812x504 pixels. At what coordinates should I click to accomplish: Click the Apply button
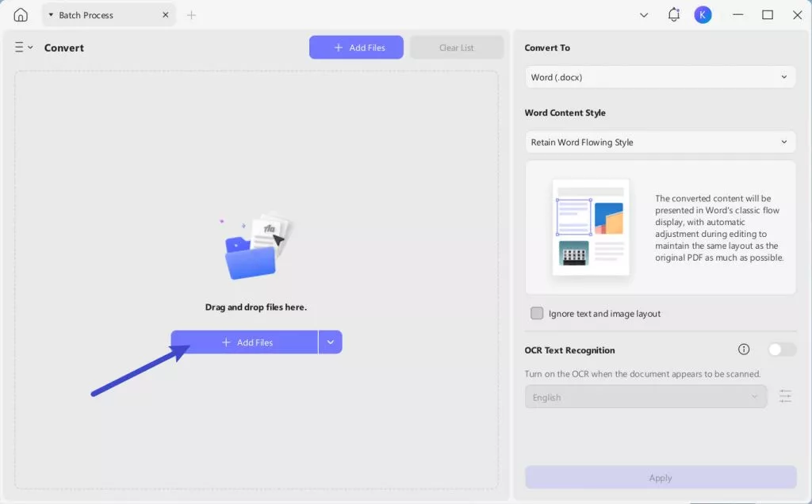click(x=660, y=478)
